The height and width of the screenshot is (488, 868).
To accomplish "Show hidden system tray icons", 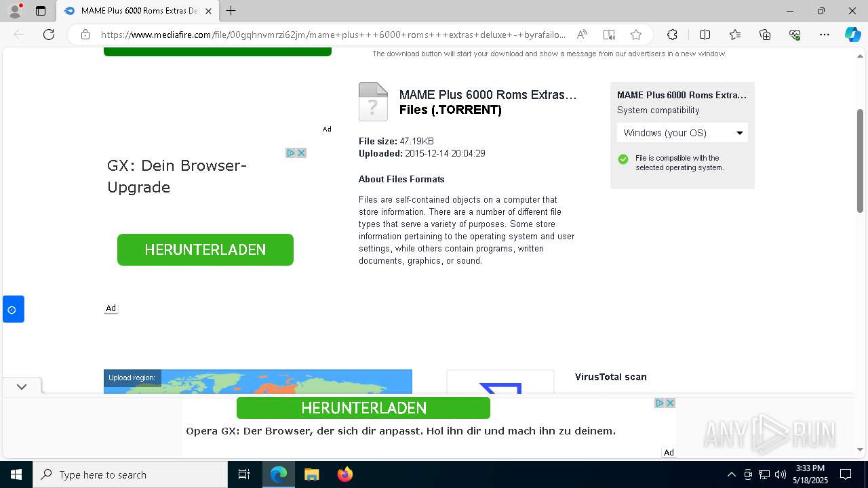I will click(x=731, y=474).
